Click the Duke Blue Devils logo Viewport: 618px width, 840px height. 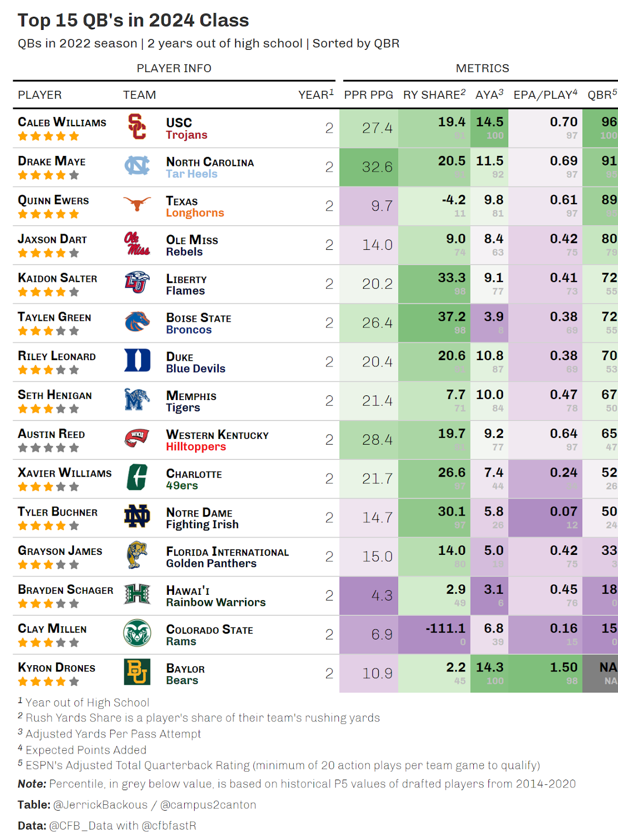click(137, 361)
